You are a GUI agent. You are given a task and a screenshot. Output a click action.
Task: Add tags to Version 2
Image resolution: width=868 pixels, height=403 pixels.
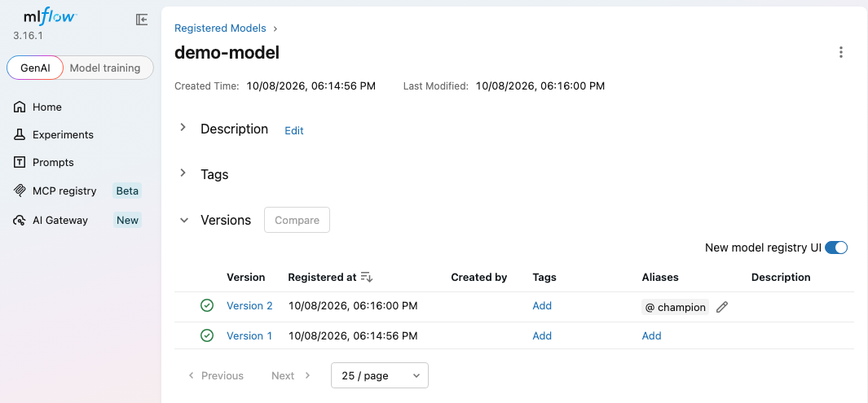(x=542, y=305)
